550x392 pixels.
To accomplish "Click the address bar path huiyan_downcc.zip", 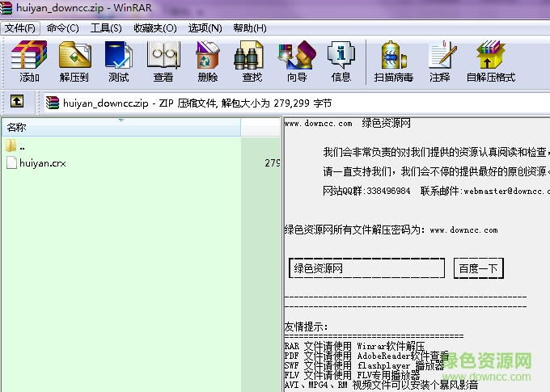I will (106, 103).
